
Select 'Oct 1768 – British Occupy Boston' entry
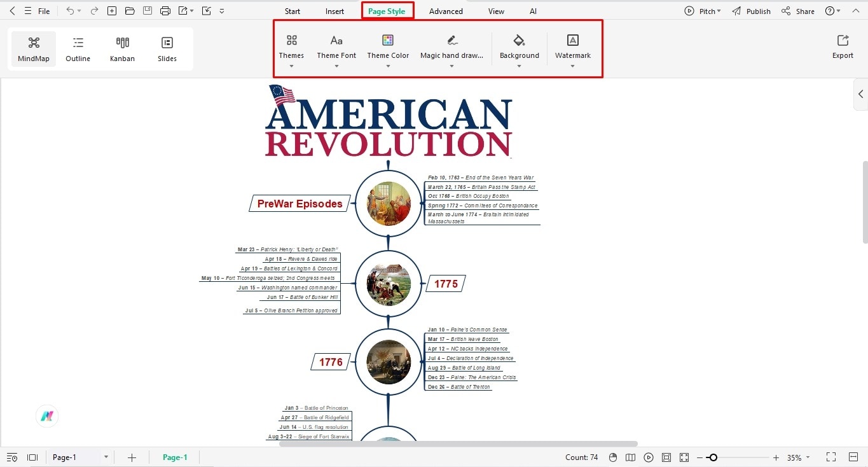(x=468, y=196)
